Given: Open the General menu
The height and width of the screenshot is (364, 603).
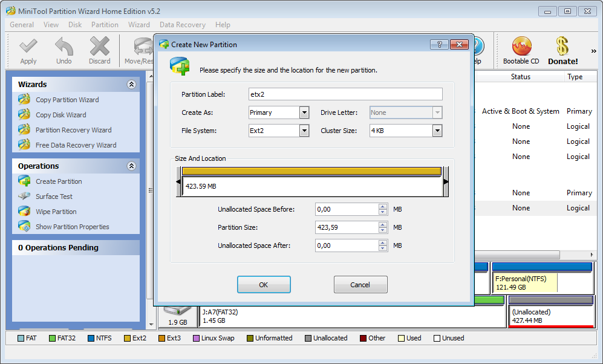Looking at the screenshot, I should (22, 25).
